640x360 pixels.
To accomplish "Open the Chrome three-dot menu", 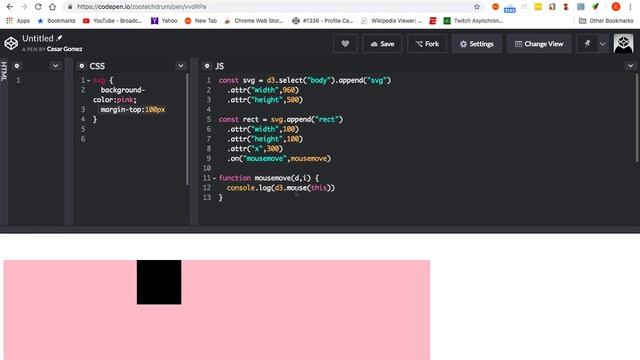I will (x=631, y=7).
